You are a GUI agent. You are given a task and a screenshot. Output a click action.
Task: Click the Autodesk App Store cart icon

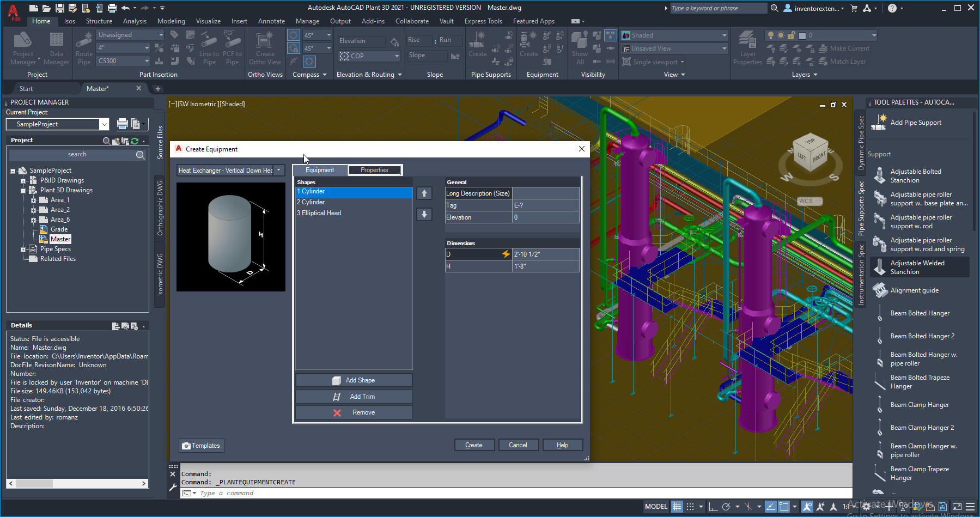pos(854,8)
